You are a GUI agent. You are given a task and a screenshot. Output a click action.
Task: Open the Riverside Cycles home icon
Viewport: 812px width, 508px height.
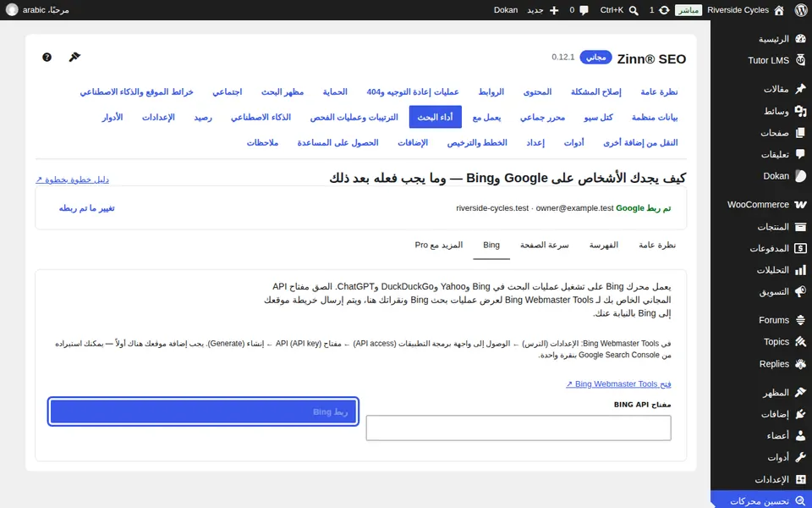click(779, 10)
